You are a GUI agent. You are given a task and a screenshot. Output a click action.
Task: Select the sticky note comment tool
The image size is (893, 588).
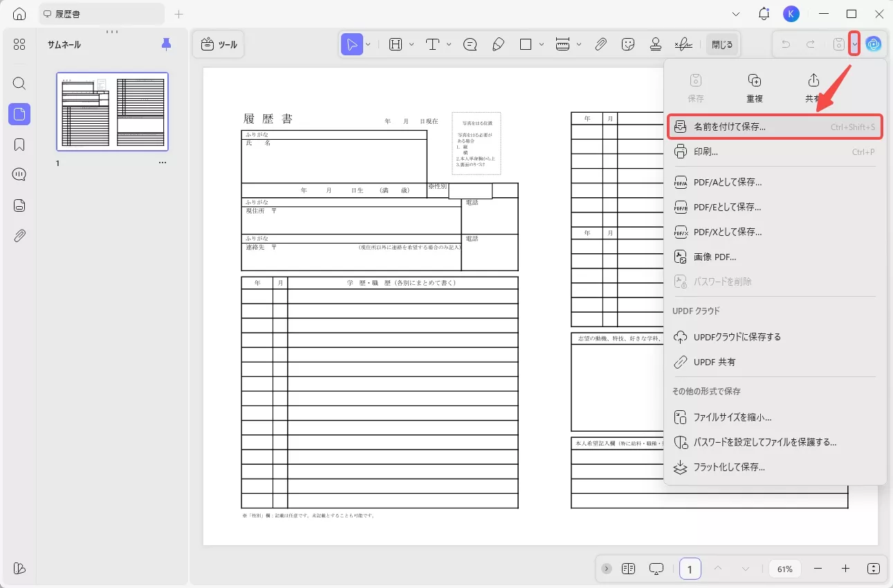470,44
